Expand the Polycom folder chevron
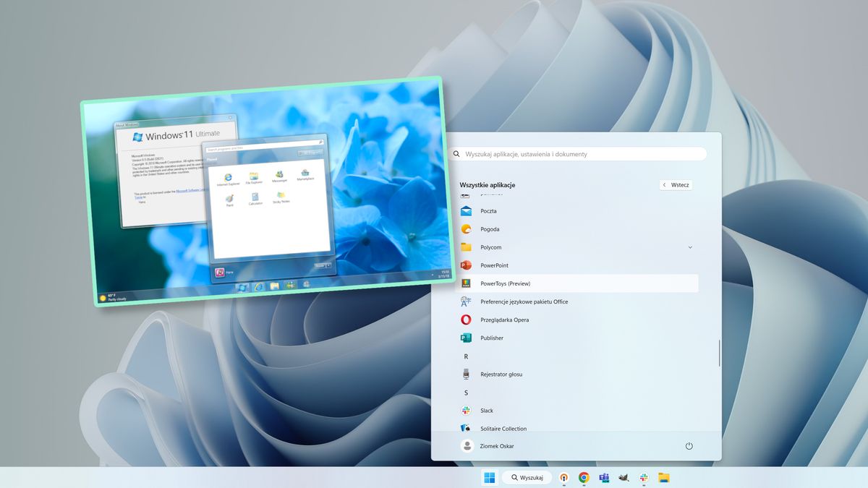868x488 pixels. [x=690, y=247]
